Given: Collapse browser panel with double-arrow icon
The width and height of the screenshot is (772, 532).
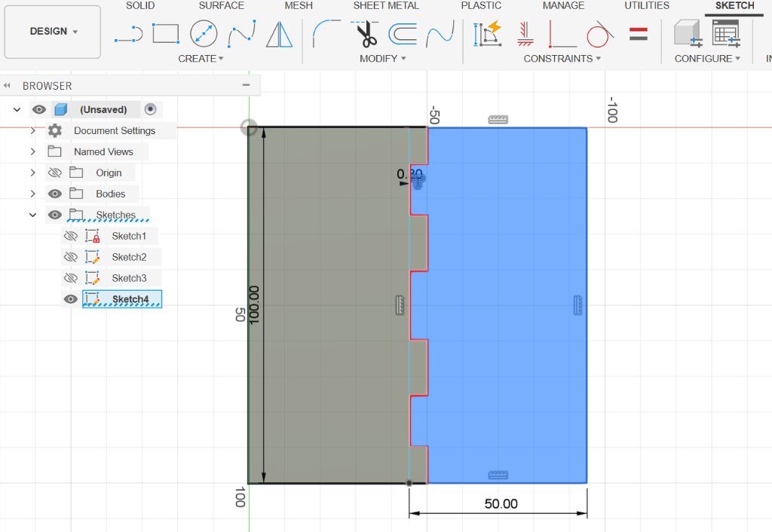Looking at the screenshot, I should pyautogui.click(x=7, y=86).
